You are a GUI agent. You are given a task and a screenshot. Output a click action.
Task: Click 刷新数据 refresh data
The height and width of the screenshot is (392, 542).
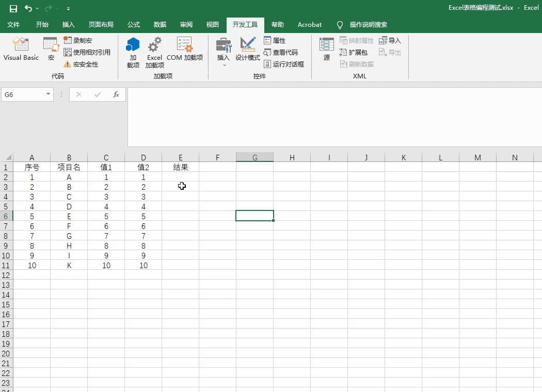pos(357,64)
